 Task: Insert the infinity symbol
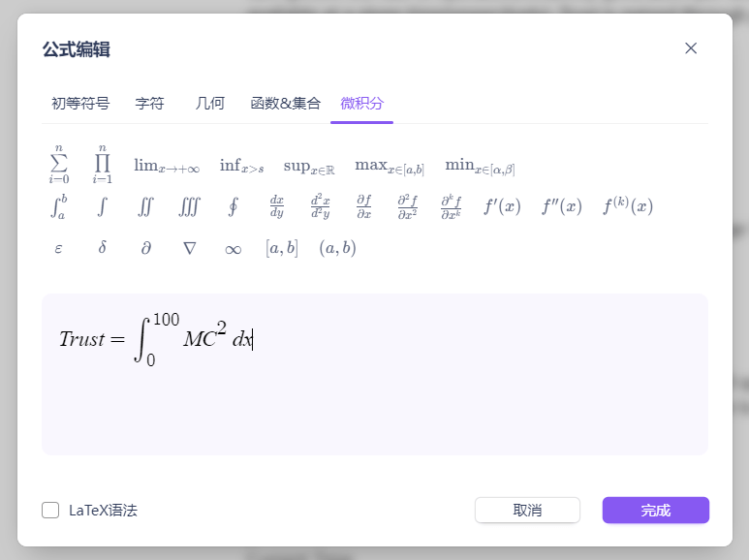click(x=233, y=248)
